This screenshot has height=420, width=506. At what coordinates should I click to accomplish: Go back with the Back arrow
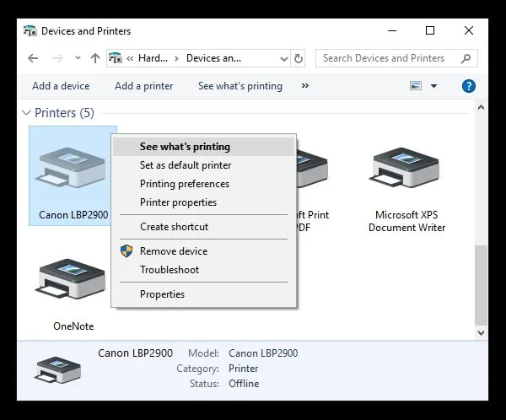pyautogui.click(x=33, y=59)
